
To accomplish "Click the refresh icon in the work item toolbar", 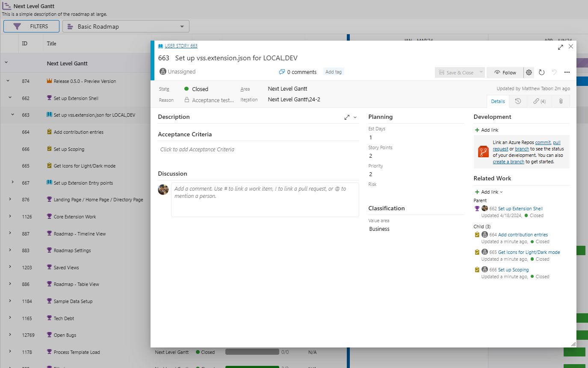I will [541, 72].
